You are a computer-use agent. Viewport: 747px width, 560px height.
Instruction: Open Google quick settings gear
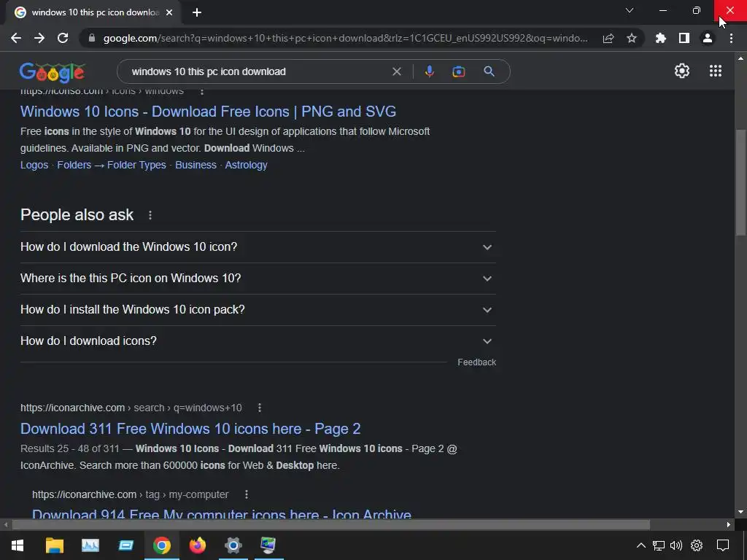tap(682, 71)
